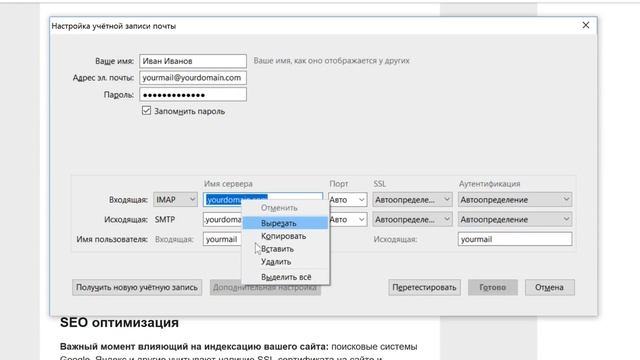Viewport: 640px width, 360px height.
Task: Open the incoming Аутентификация dropdown
Action: point(515,200)
